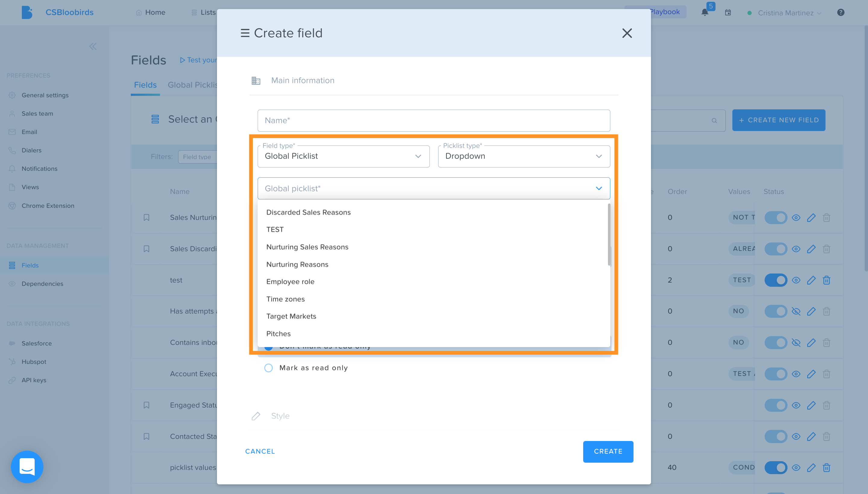Open Lists in top navigation
This screenshot has height=494, width=868.
203,13
